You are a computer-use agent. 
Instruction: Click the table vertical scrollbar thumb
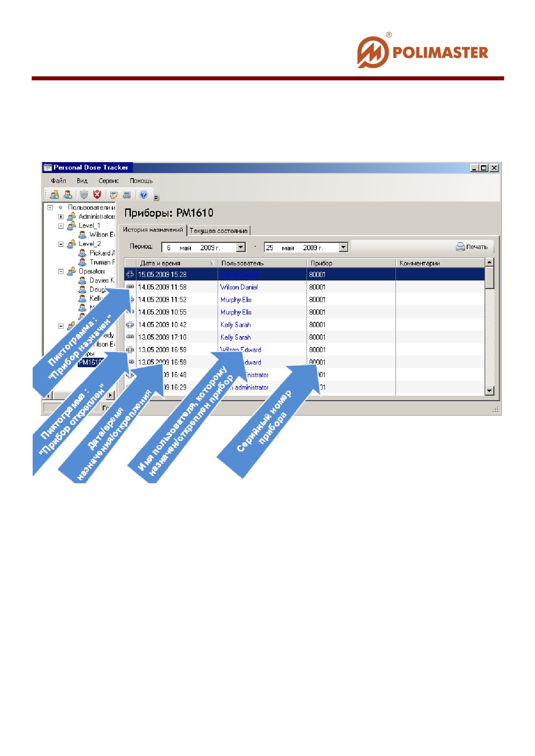(x=489, y=278)
